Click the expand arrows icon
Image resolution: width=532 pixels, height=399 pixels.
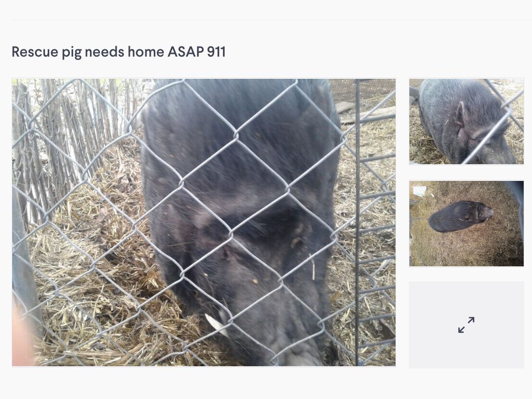point(466,325)
